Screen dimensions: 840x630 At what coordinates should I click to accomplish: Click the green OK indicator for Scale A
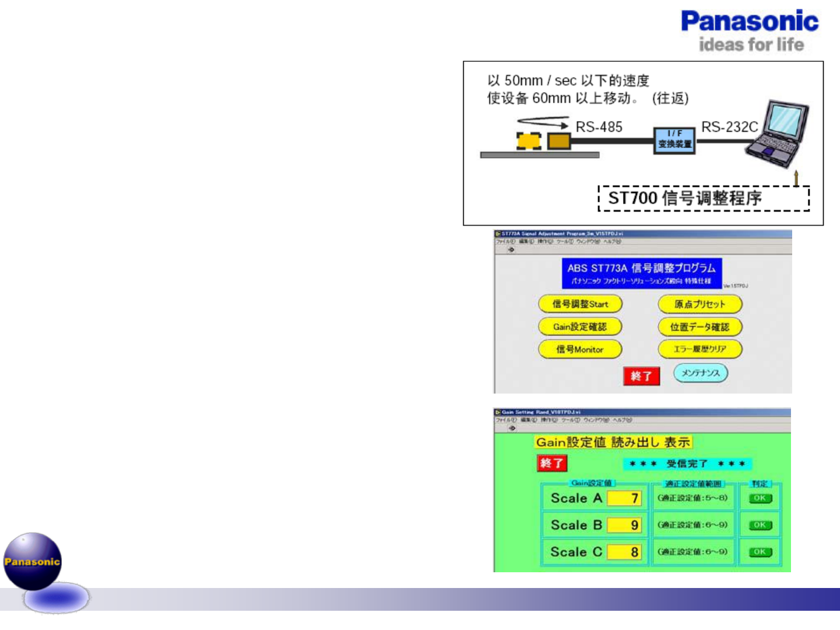759,498
